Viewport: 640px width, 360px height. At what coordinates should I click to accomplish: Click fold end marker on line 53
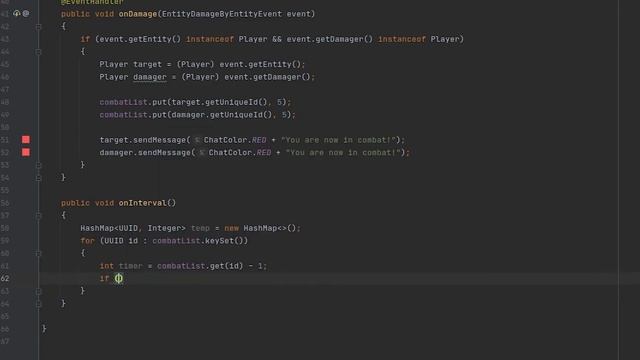[38, 165]
